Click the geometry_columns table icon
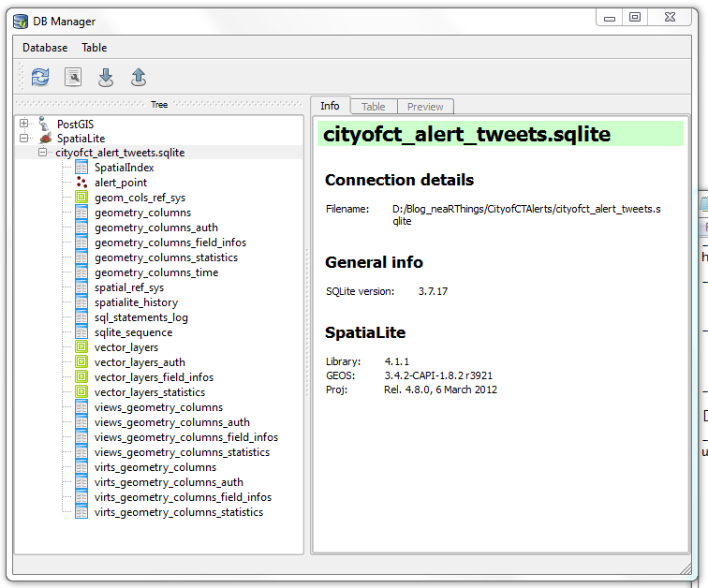 coord(81,213)
